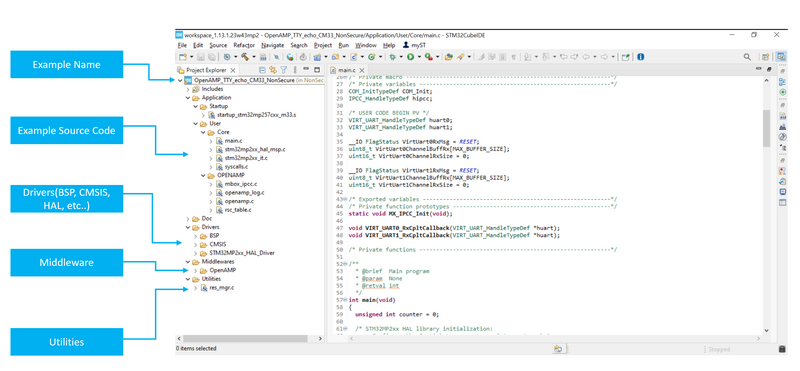
Task: Click the stopwatch icon in the toolbar
Action: pyautogui.click(x=303, y=57)
